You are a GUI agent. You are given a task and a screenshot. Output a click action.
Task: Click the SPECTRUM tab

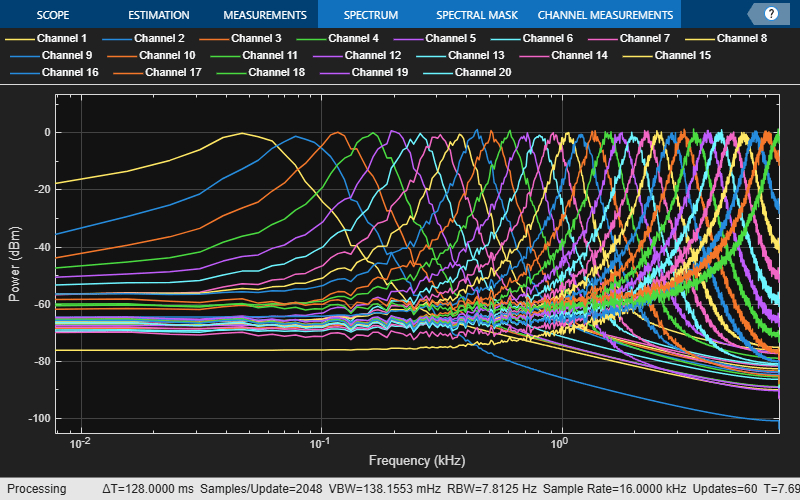(x=371, y=15)
